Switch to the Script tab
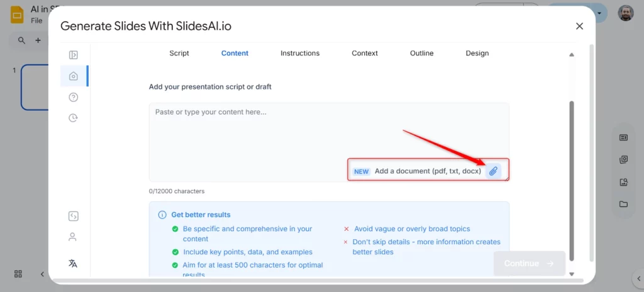 point(179,53)
